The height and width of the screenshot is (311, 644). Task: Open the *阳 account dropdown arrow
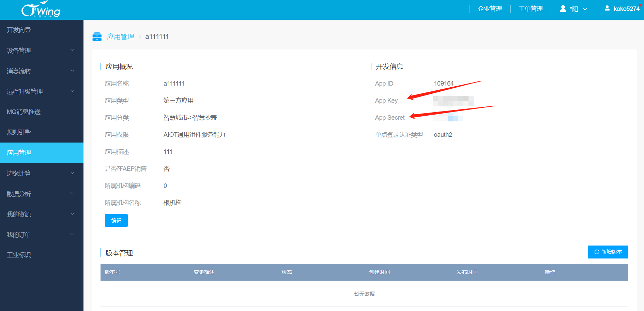click(585, 9)
